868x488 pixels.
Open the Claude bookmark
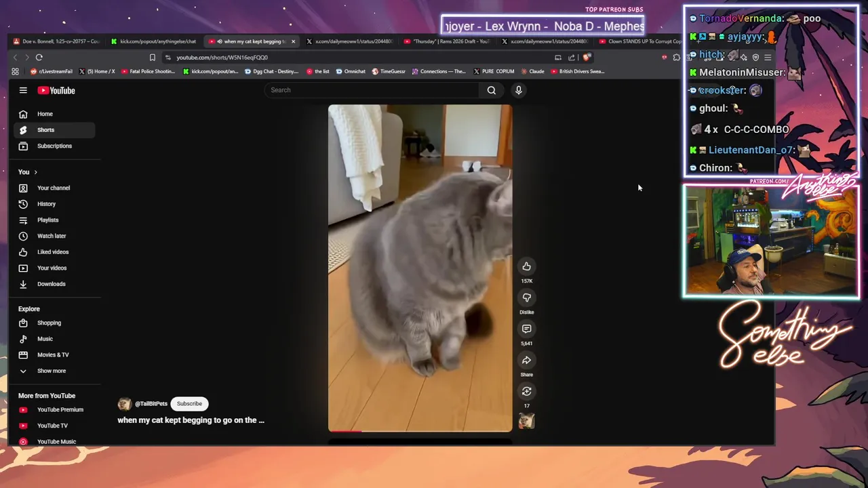point(532,71)
